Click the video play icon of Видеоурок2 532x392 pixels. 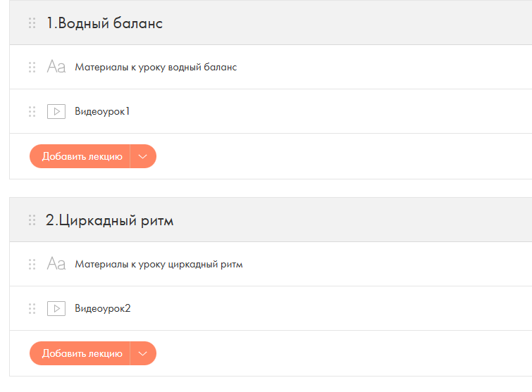(x=56, y=309)
